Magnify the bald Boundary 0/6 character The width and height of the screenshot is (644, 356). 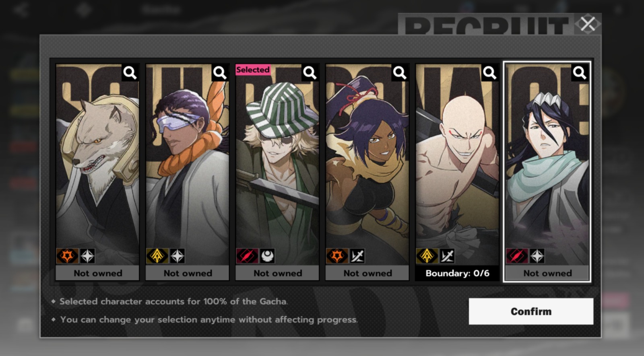[x=489, y=73]
